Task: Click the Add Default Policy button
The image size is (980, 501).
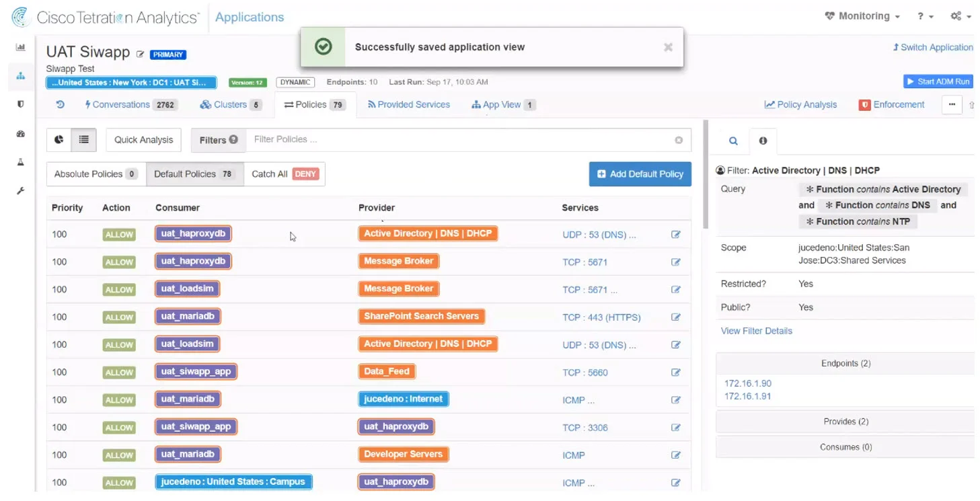Action: [640, 174]
